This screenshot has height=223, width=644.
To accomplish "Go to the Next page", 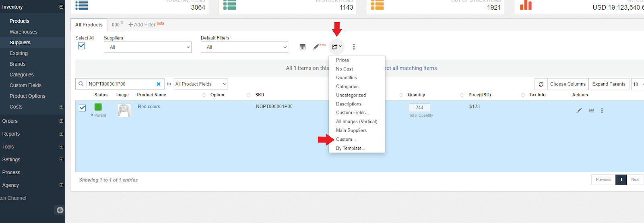I will point(635,180).
